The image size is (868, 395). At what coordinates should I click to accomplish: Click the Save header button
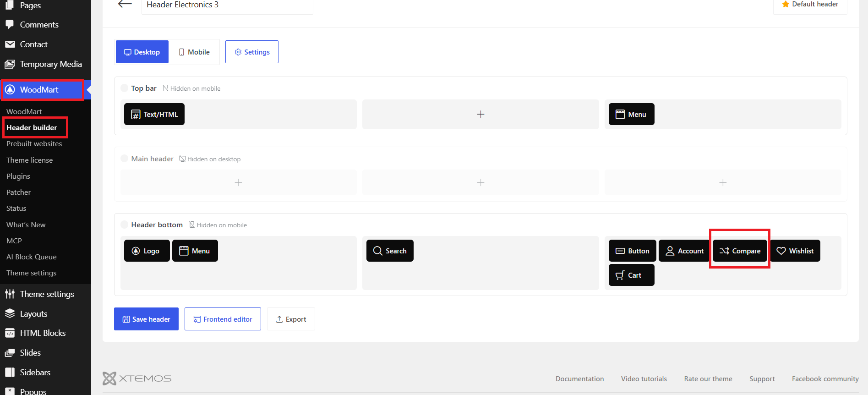[146, 319]
